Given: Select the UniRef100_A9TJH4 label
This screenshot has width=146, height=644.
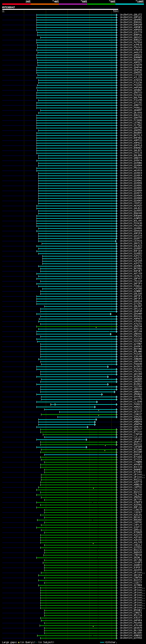Looking at the screenshot, I should pyautogui.click(x=131, y=331).
